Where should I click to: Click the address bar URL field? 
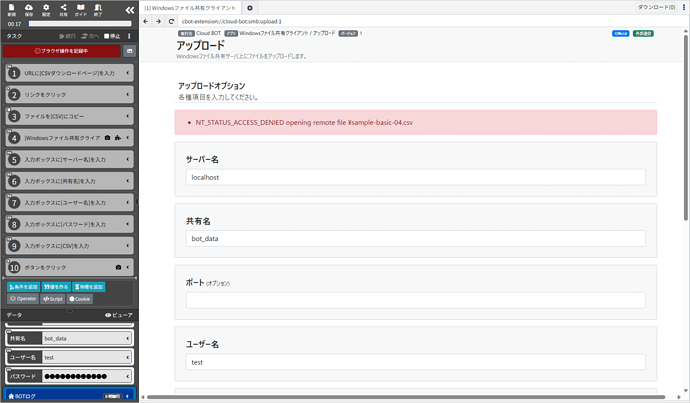[431, 21]
